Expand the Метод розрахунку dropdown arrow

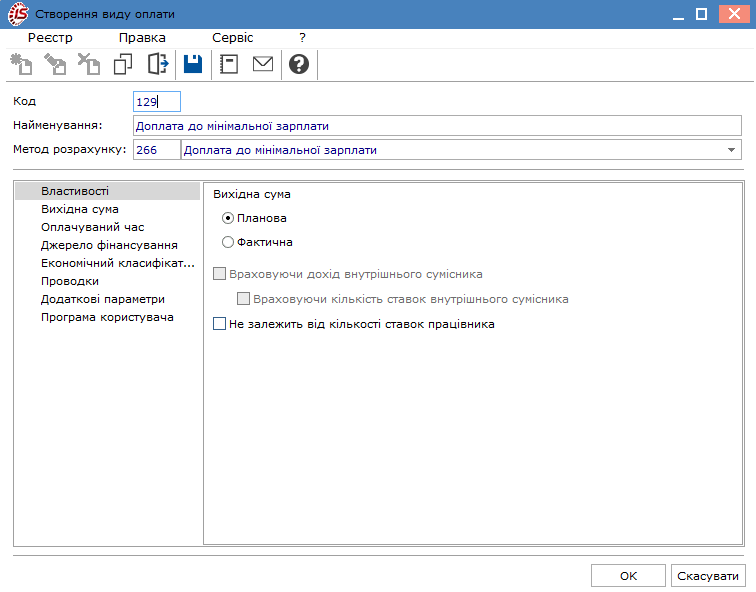tap(731, 150)
